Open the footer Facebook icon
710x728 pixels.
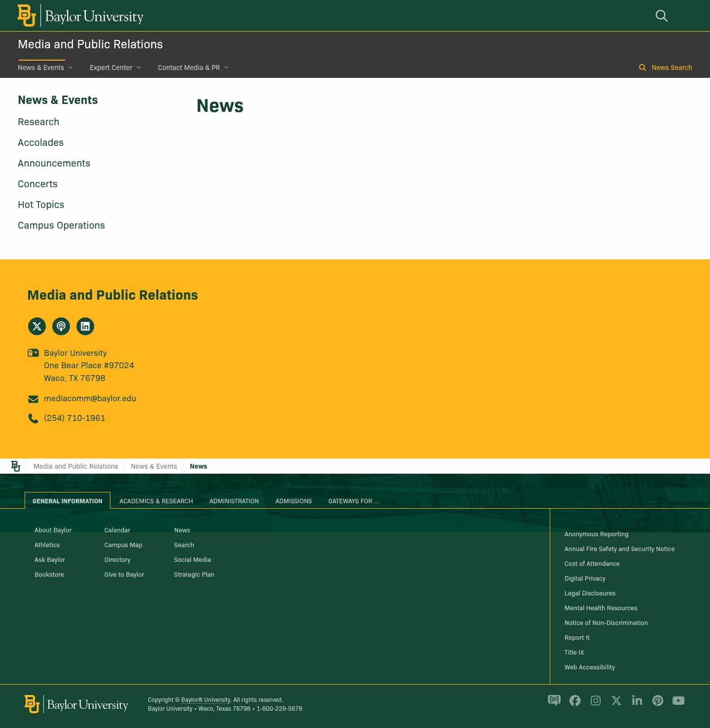575,700
